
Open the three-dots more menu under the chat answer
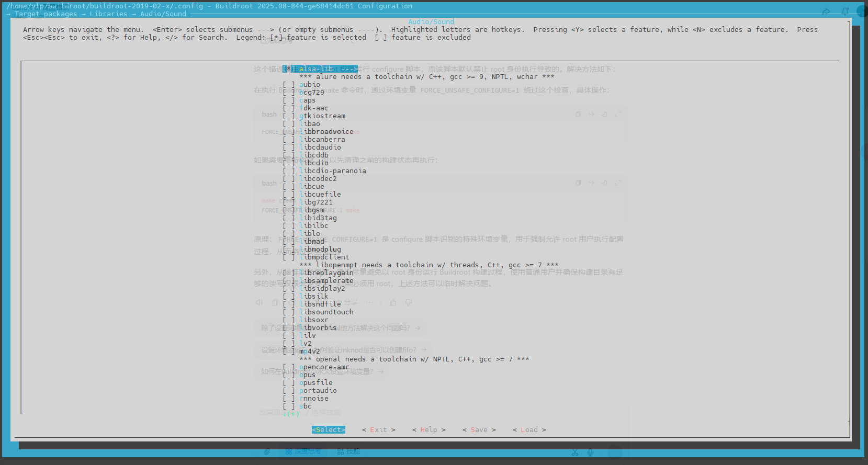(369, 302)
